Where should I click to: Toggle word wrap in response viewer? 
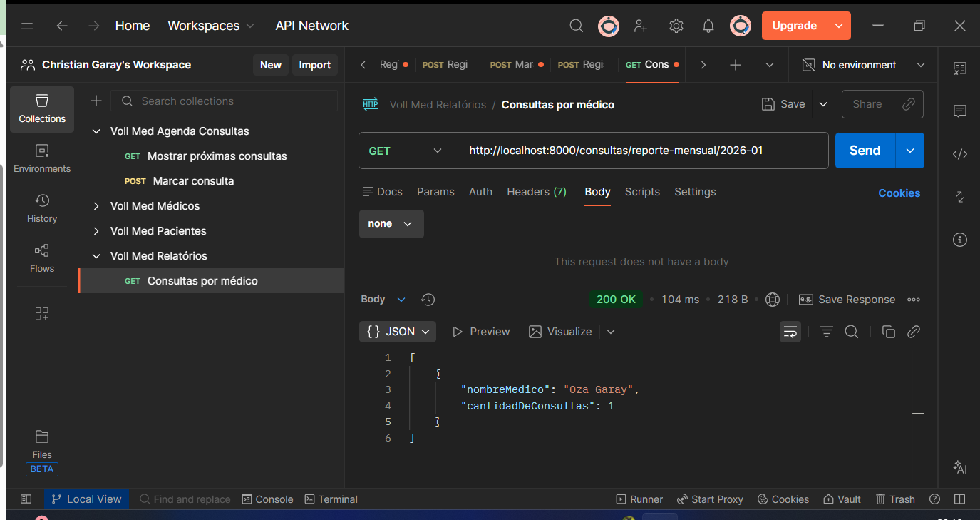pos(790,332)
